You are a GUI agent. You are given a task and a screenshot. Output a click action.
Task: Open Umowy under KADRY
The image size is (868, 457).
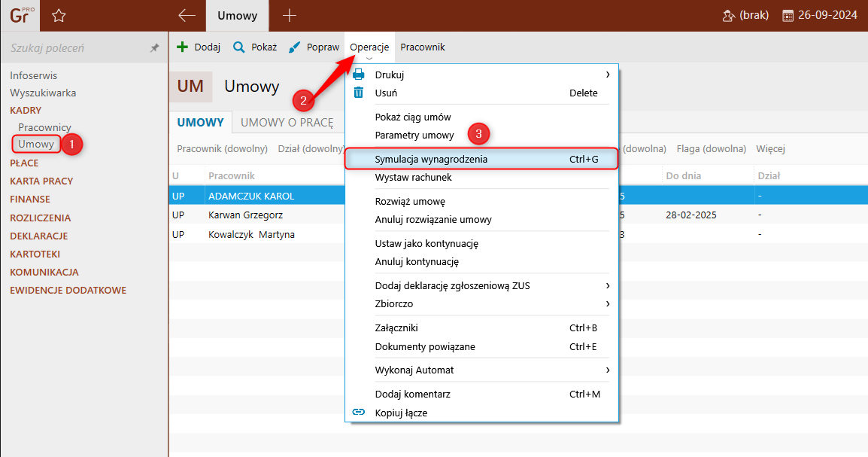[x=36, y=144]
